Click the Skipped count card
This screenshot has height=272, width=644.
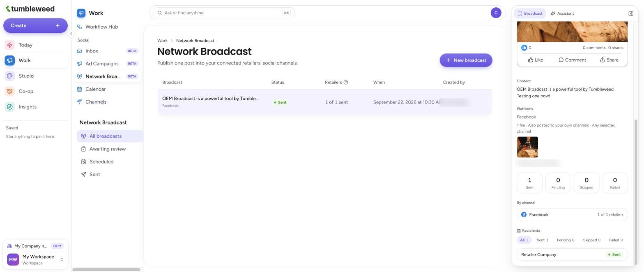(x=586, y=183)
